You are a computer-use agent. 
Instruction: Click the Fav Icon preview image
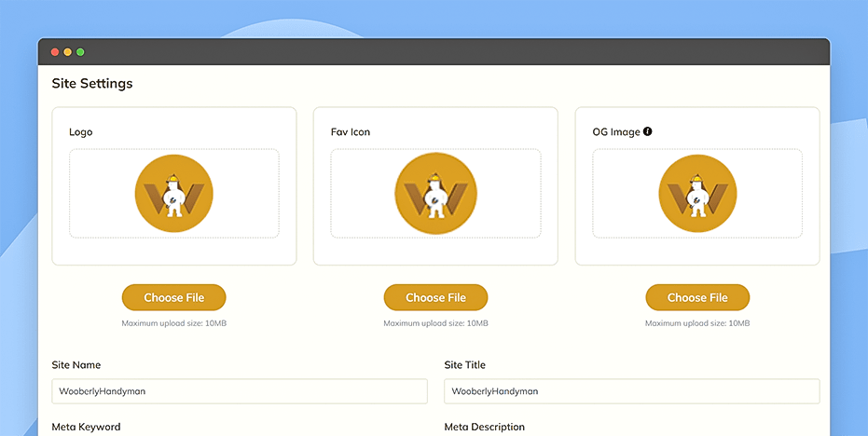435,193
